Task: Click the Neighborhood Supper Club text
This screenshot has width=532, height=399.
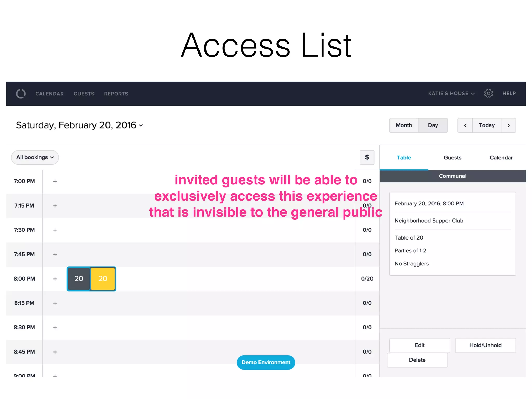Action: (429, 221)
